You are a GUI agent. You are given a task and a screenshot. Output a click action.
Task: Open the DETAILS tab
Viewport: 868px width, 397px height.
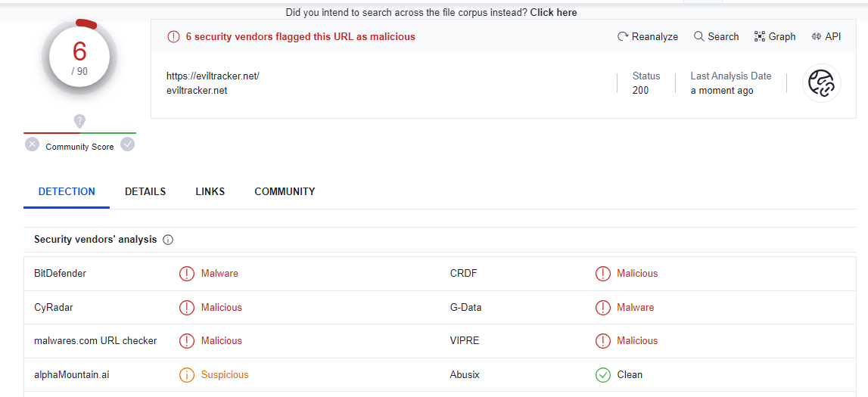(x=145, y=191)
